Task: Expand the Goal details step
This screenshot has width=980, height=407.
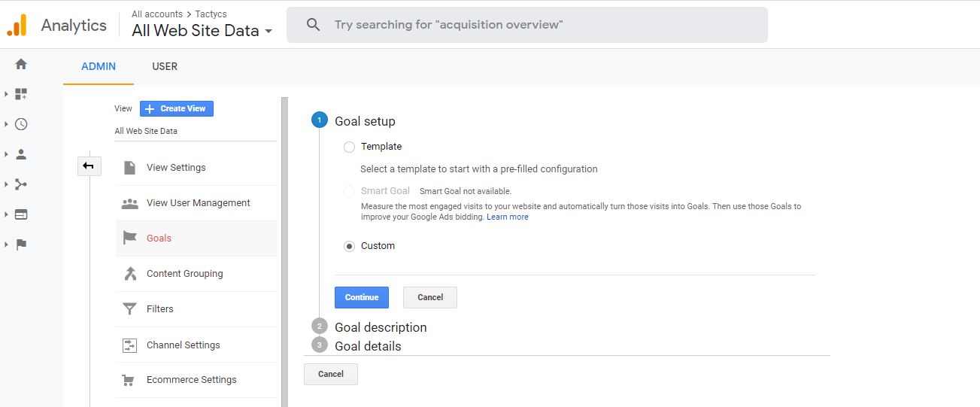Action: [x=368, y=346]
